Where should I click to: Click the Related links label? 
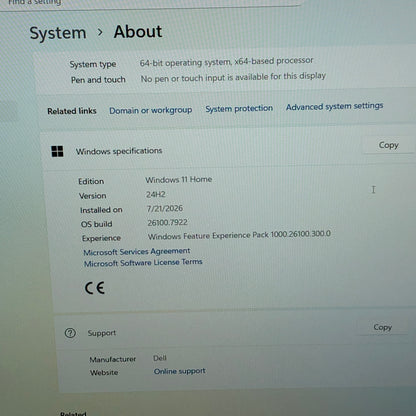click(x=72, y=111)
